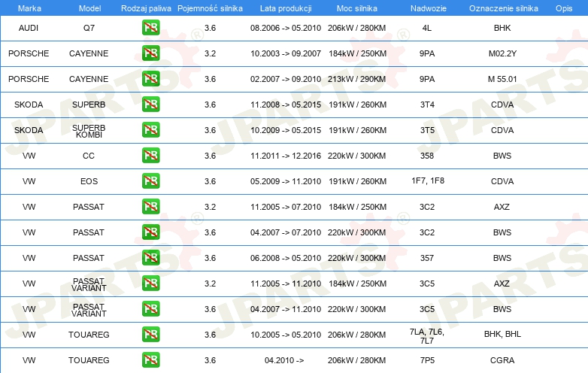Click the fuel icon in PASSAT 3C2 BWS row
The height and width of the screenshot is (373, 588).
point(150,232)
